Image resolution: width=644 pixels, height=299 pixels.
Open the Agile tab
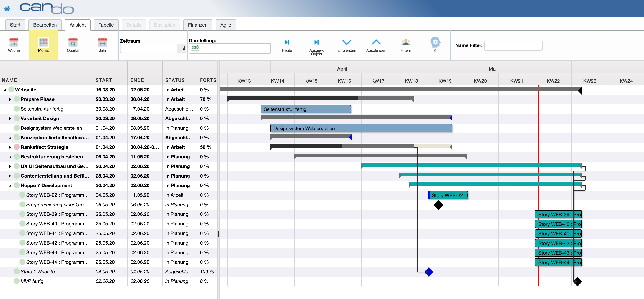pyautogui.click(x=226, y=25)
